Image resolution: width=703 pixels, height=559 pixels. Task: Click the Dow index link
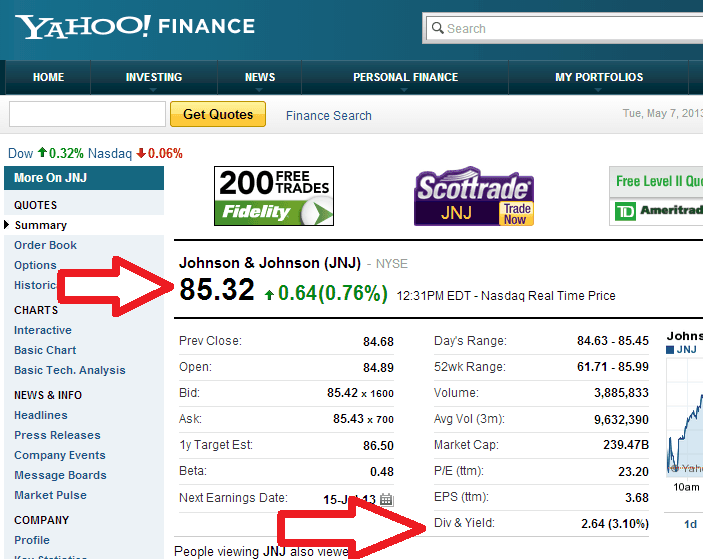click(21, 153)
